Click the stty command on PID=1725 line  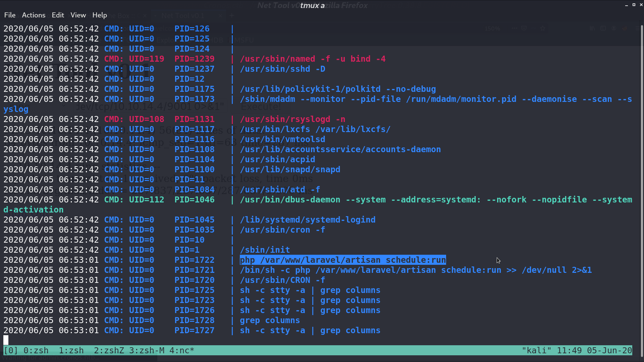point(310,290)
